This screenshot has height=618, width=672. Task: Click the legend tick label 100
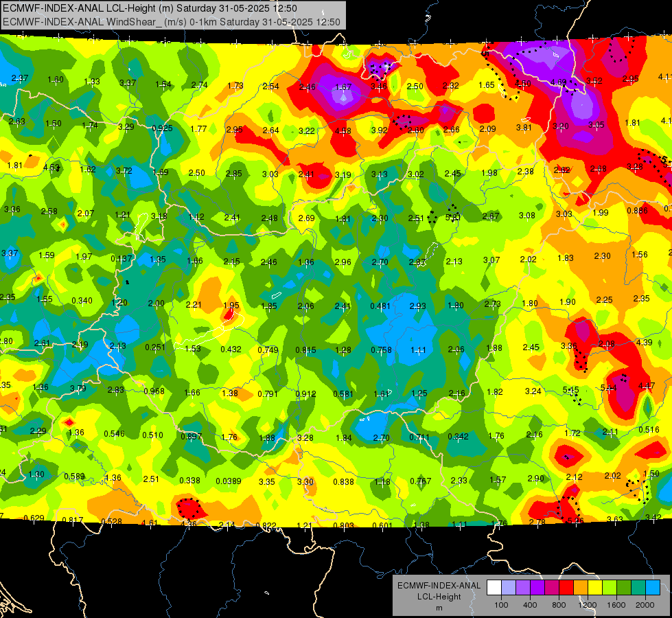pos(501,605)
